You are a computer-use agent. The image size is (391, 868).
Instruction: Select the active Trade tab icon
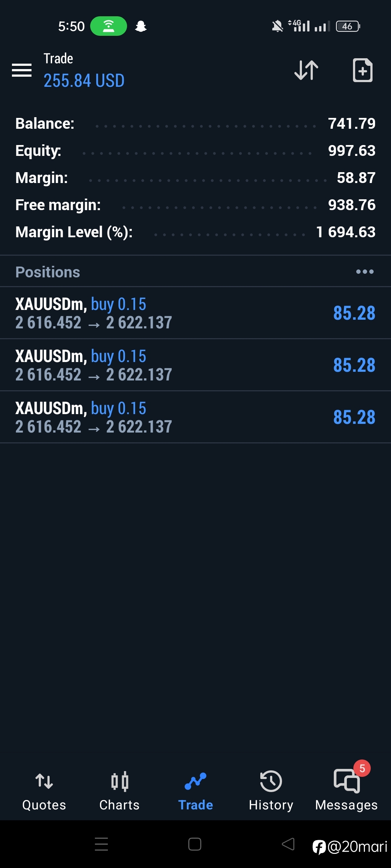(x=195, y=781)
